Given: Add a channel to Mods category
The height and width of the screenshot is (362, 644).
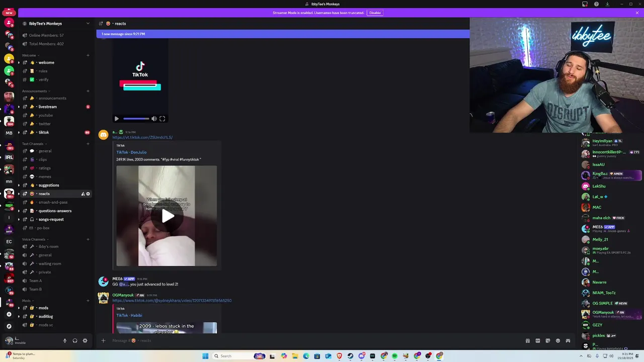Looking at the screenshot, I should click(x=88, y=301).
